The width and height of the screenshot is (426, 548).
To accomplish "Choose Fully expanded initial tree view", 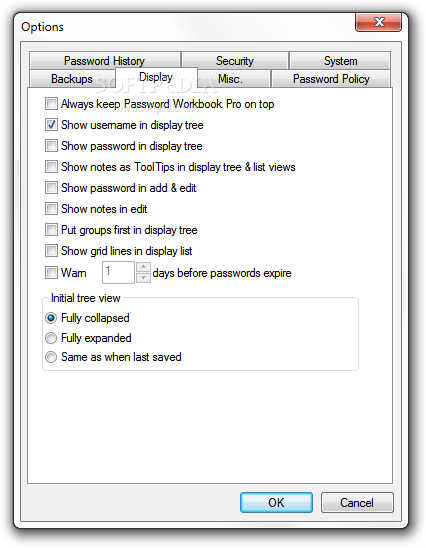I will click(51, 338).
